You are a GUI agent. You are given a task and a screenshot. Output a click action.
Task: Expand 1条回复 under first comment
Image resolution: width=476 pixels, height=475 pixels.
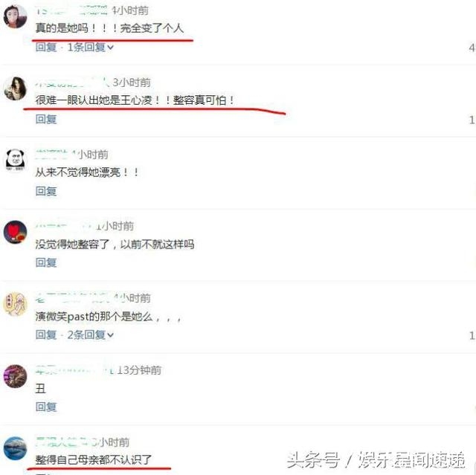tap(90, 47)
